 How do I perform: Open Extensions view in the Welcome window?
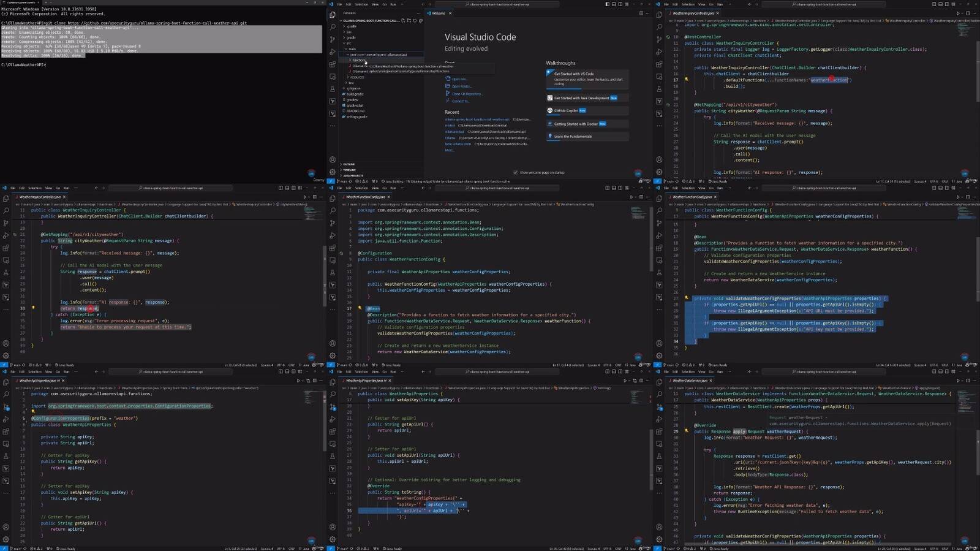click(333, 64)
